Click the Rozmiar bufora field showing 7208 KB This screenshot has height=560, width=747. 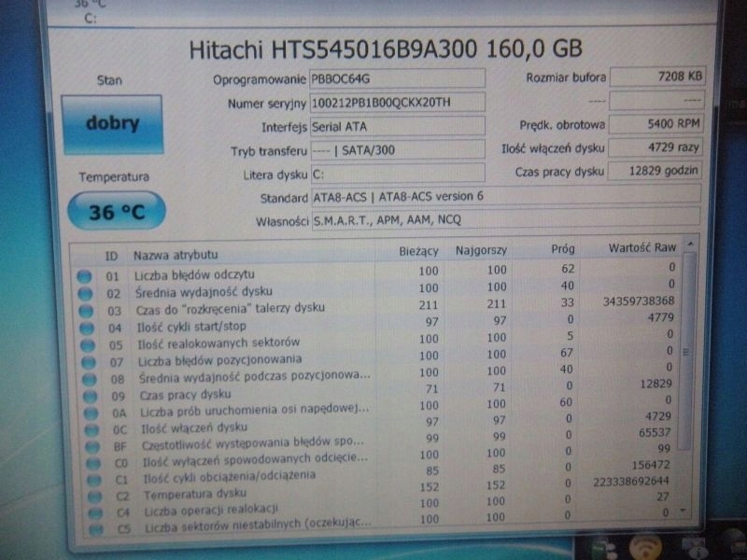click(x=657, y=77)
